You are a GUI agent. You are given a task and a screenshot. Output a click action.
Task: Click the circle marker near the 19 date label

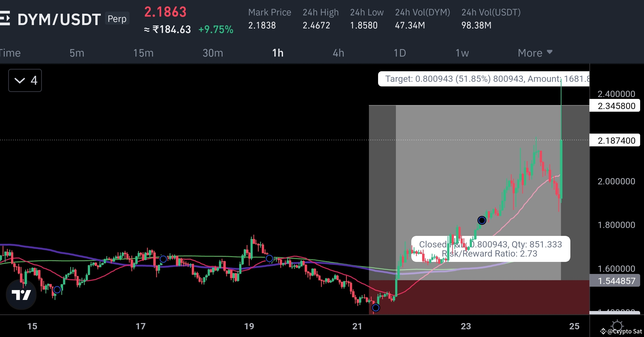pyautogui.click(x=270, y=259)
